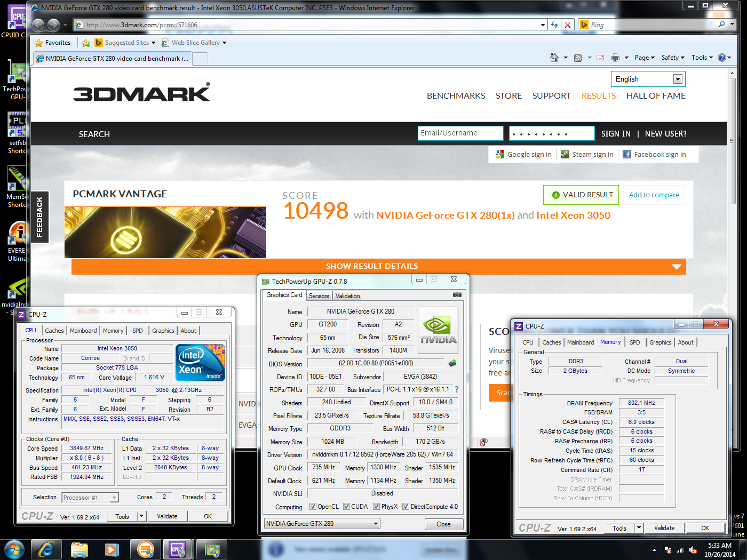747x560 pixels.
Task: Click the NVIDIA logo in GPU-Z
Action: (x=438, y=331)
